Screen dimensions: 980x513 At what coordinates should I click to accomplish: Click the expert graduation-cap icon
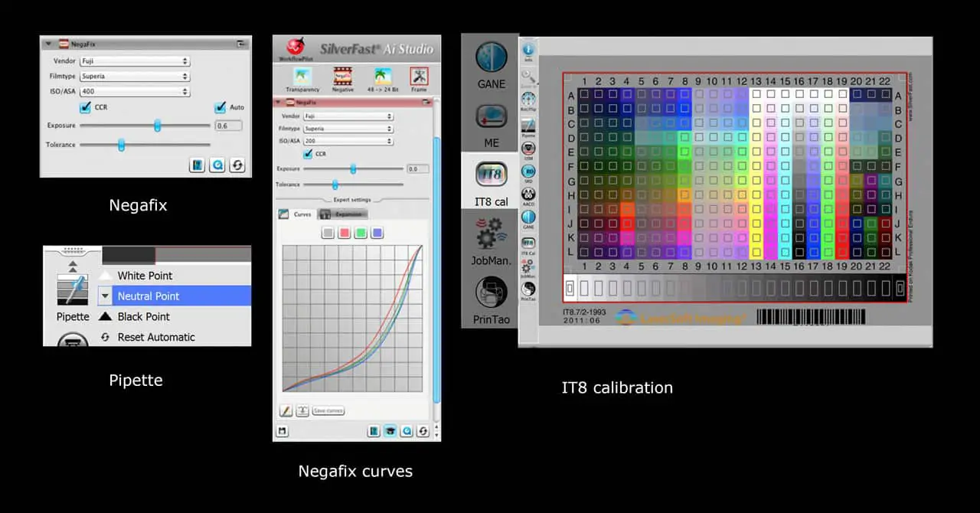coord(390,431)
